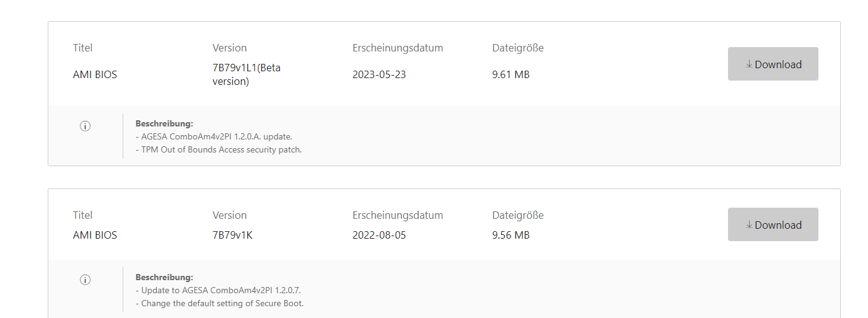Click the AMI BIOS title of the beta entry
868x318 pixels.
pos(95,74)
